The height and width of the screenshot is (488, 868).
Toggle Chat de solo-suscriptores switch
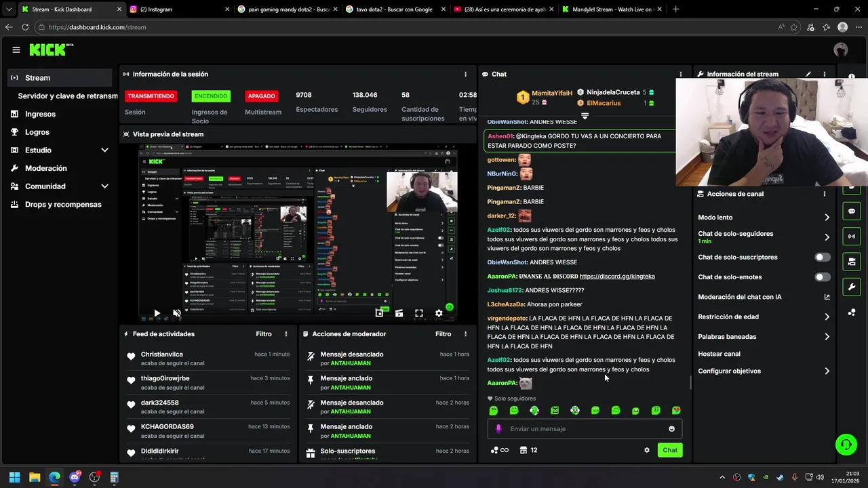click(x=822, y=257)
